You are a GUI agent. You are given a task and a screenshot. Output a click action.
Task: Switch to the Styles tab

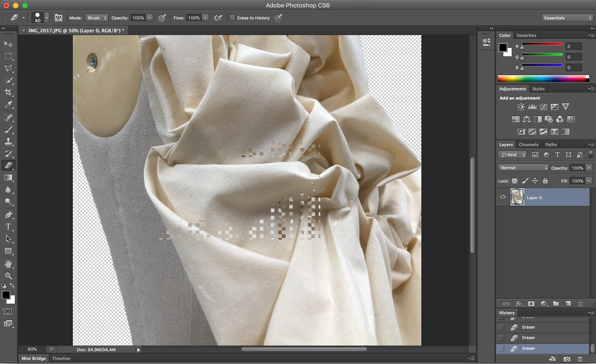[538, 89]
